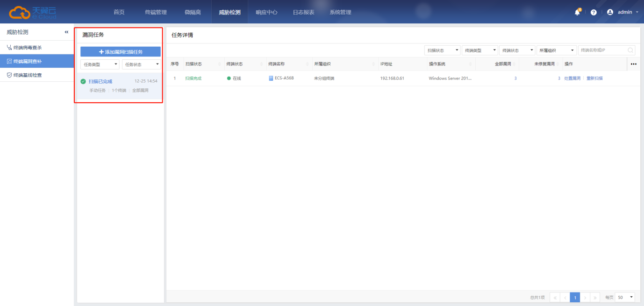644x306 pixels.
Task: Expand the 扫描状态 filter dropdown
Action: coord(442,50)
